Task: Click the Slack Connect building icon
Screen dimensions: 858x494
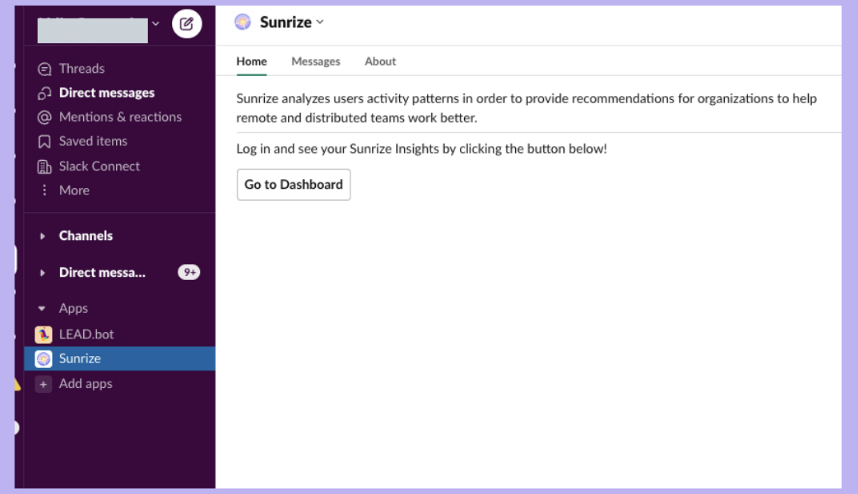Action: [x=44, y=166]
